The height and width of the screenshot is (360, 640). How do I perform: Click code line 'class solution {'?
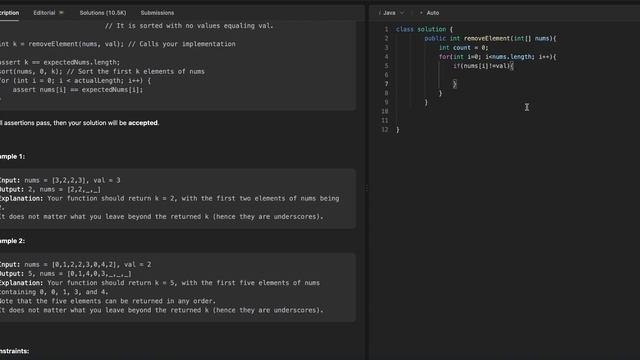click(424, 29)
